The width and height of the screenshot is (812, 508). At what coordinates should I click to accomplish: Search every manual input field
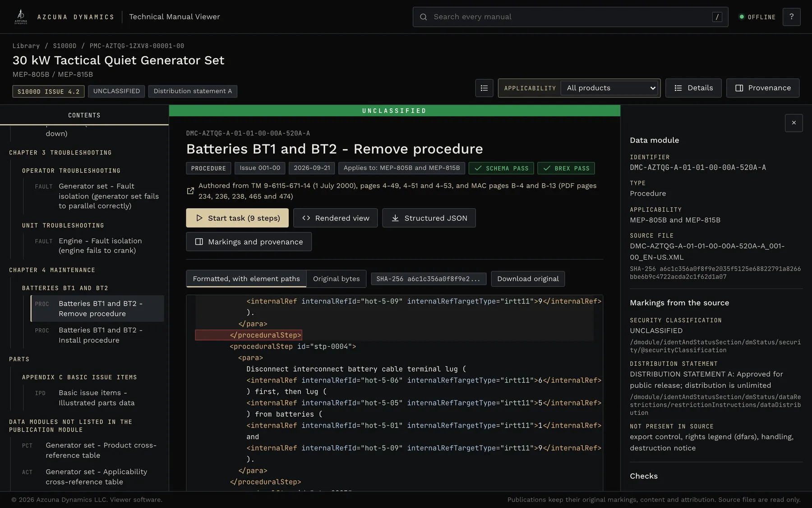coord(570,17)
